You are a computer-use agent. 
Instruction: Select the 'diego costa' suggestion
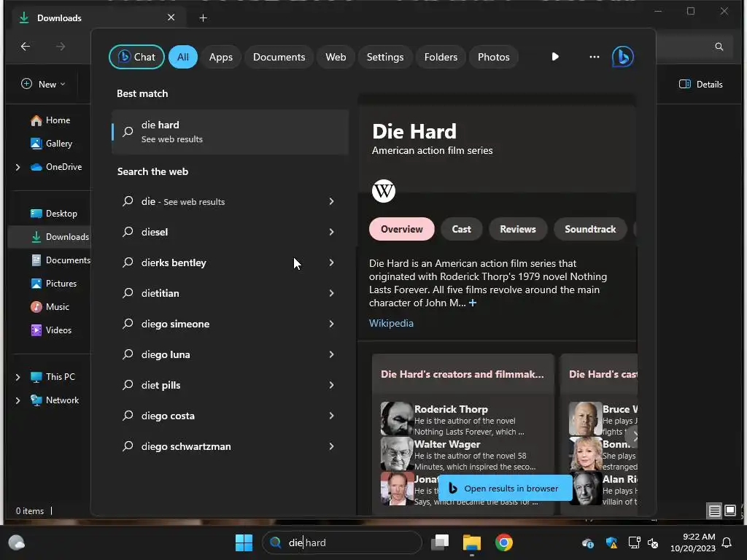click(230, 416)
